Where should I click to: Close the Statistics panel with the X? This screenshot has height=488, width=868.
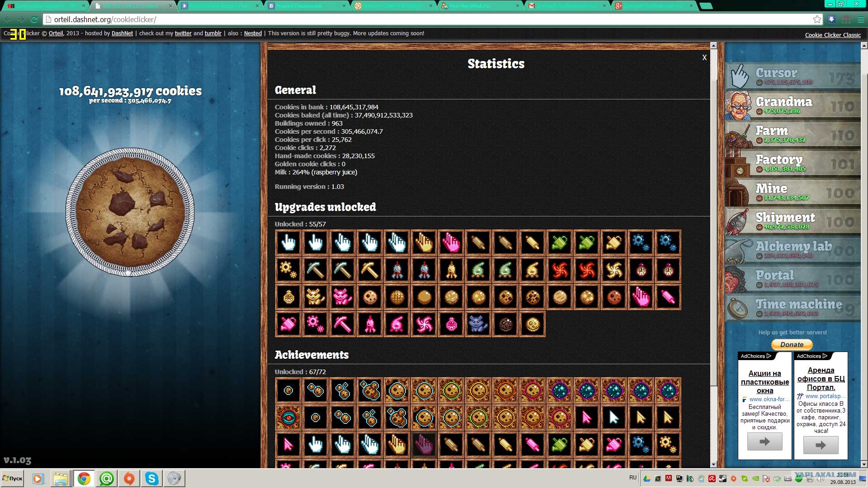point(704,57)
